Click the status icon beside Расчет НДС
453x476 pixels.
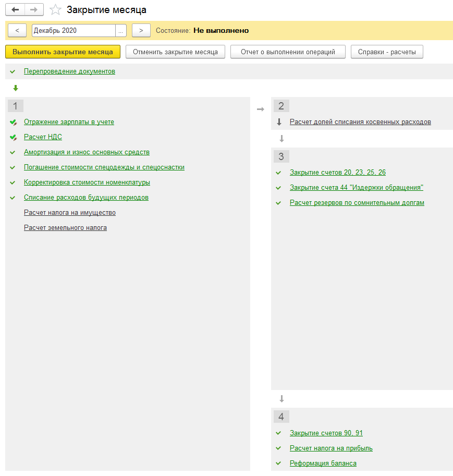tap(14, 138)
